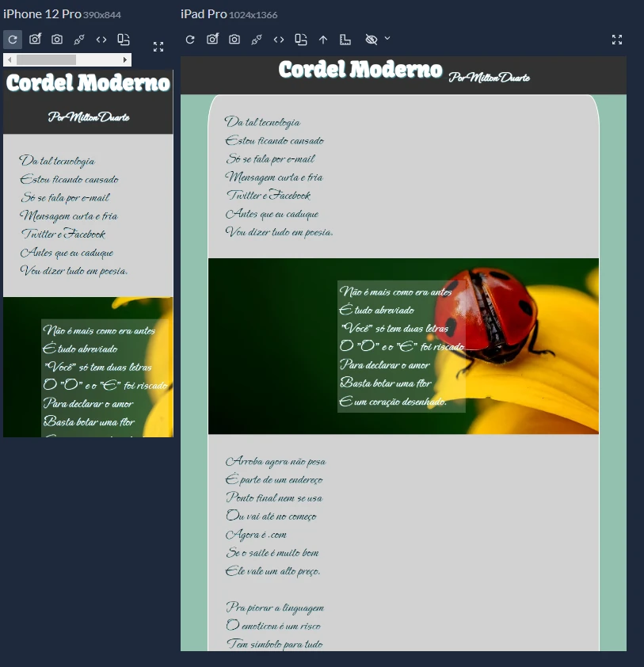644x667 pixels.
Task: Click the ruler icon in iPad Pro toolbar
Action: 345,40
